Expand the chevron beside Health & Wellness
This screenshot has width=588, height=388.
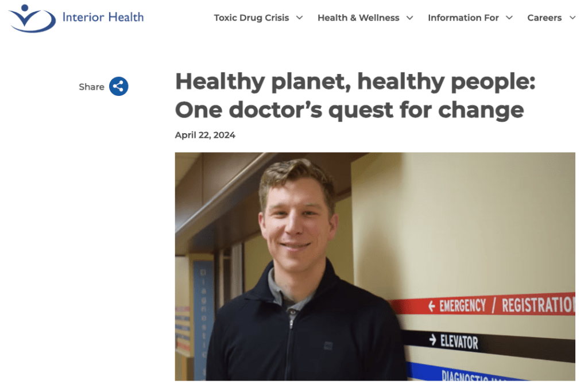(410, 18)
